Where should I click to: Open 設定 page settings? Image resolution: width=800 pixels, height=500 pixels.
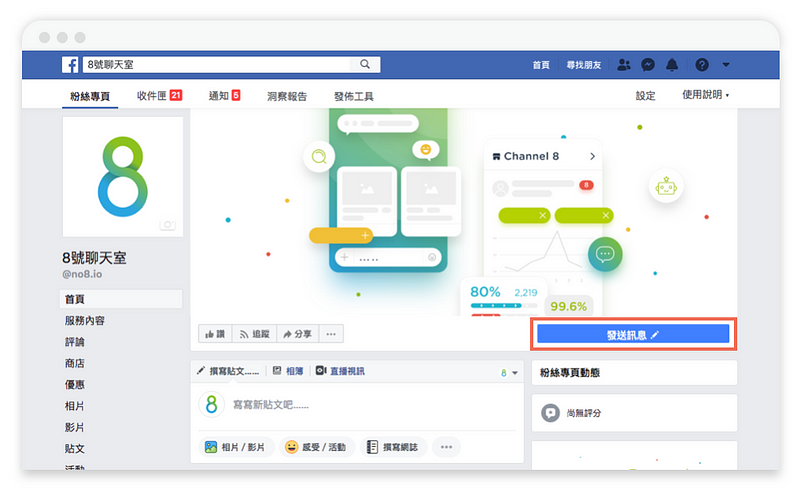point(645,95)
